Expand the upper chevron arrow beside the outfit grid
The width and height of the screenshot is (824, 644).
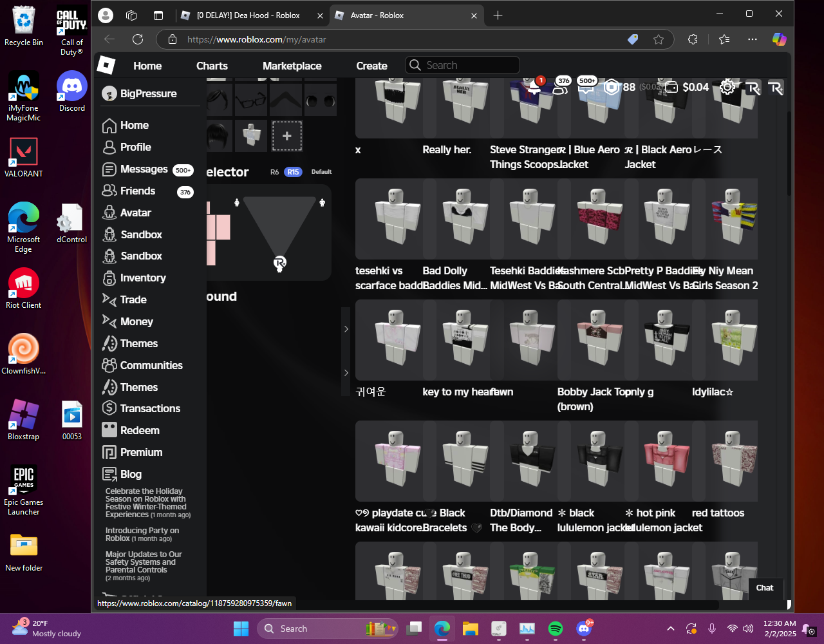click(x=346, y=329)
